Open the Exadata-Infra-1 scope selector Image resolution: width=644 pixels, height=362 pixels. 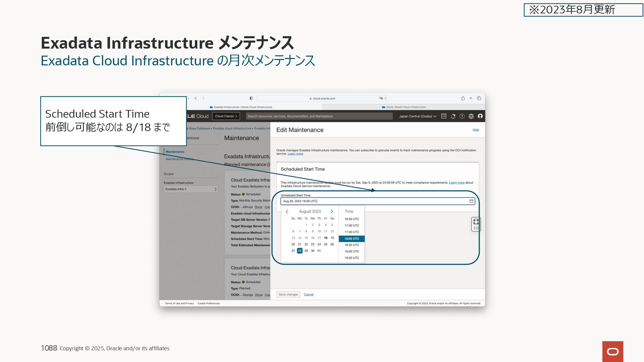click(191, 189)
